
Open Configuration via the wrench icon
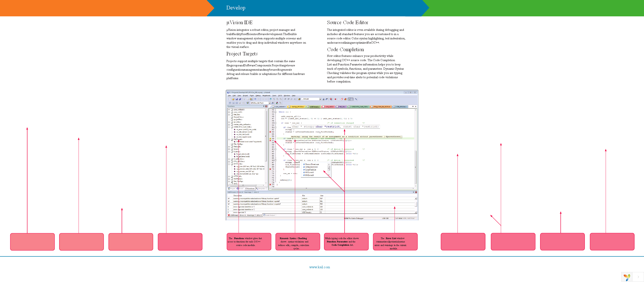[356, 99]
